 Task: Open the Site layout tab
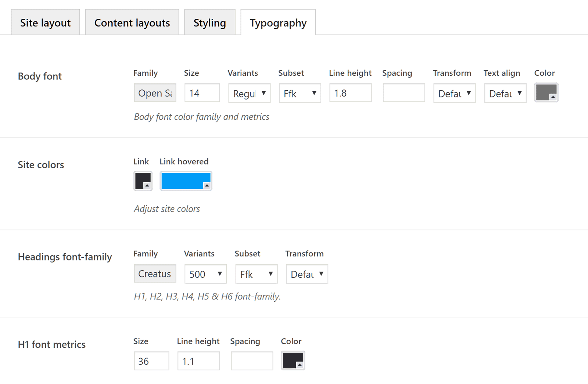tap(45, 23)
